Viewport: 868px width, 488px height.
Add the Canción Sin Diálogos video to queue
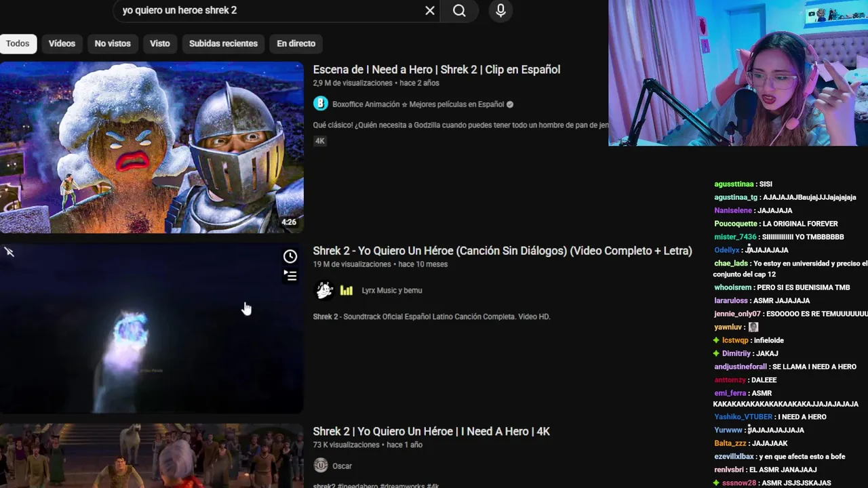(x=290, y=276)
